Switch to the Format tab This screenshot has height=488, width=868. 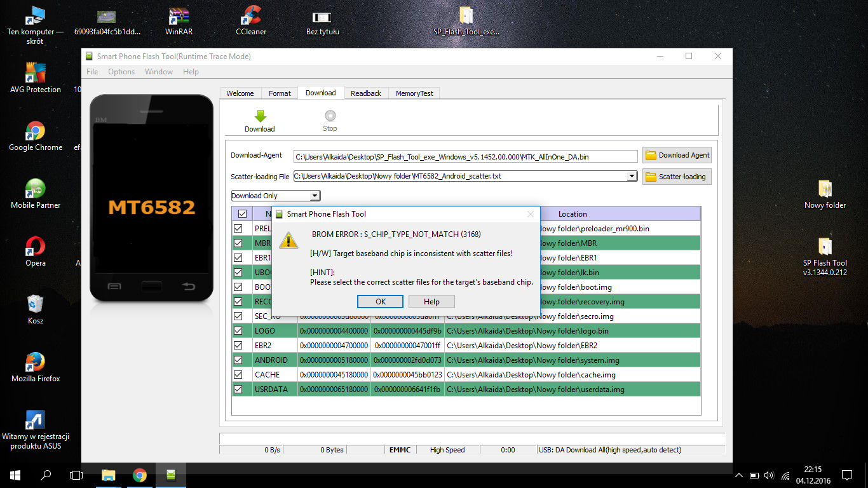(x=280, y=93)
